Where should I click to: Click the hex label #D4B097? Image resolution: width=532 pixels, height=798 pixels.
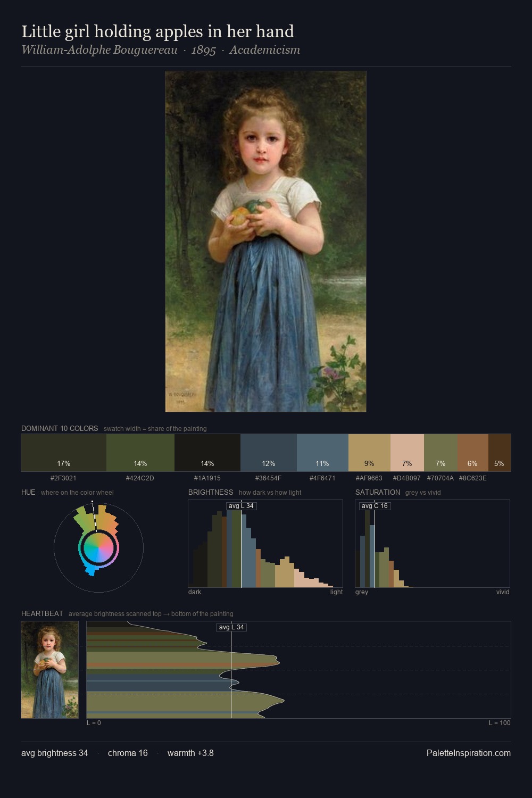click(406, 478)
